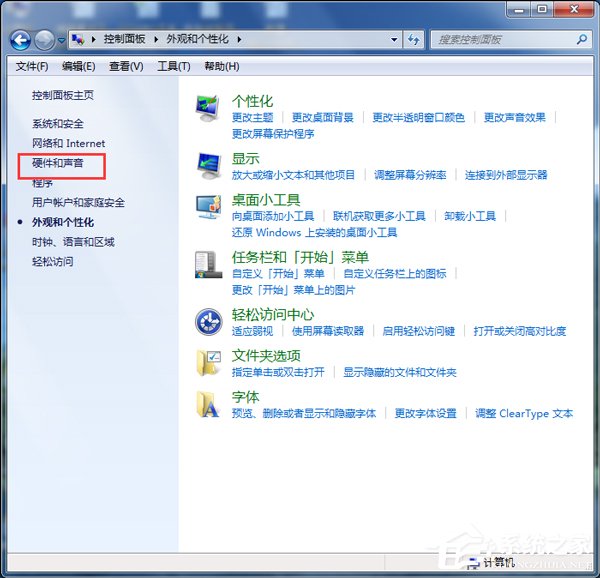Click 自定义「开始」菜单 link
600x578 pixels.
point(278,274)
